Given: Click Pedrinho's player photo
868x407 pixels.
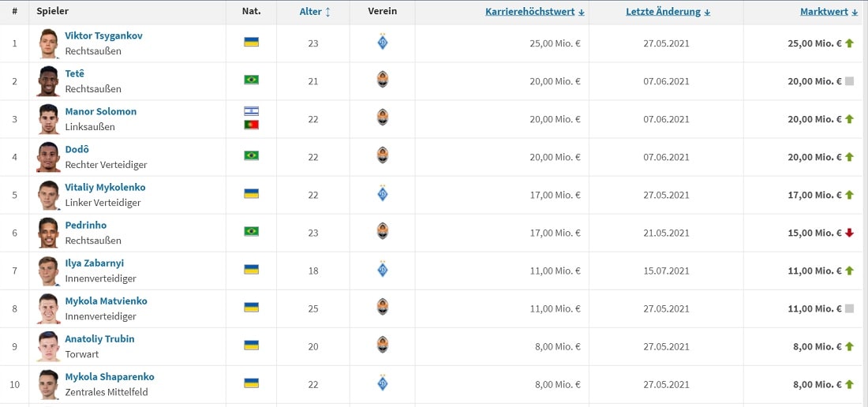Looking at the screenshot, I should [x=48, y=233].
